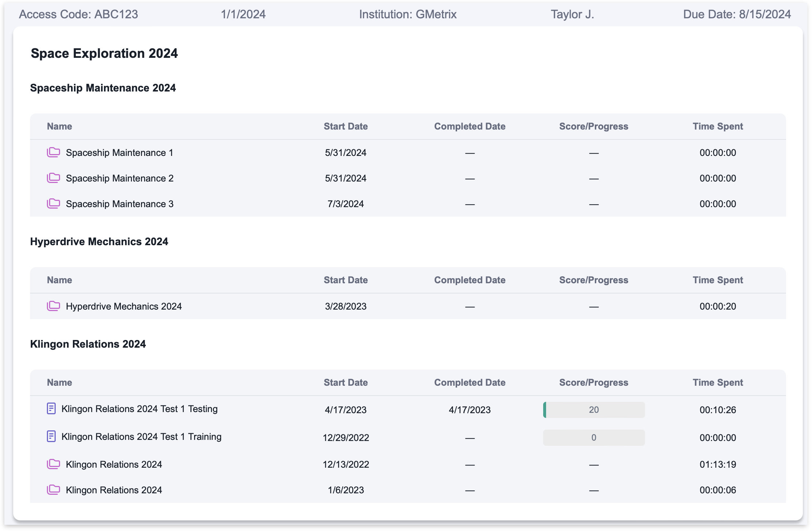
Task: Click folder icon of Klingon Relations started 1/6/2023
Action: (53, 490)
